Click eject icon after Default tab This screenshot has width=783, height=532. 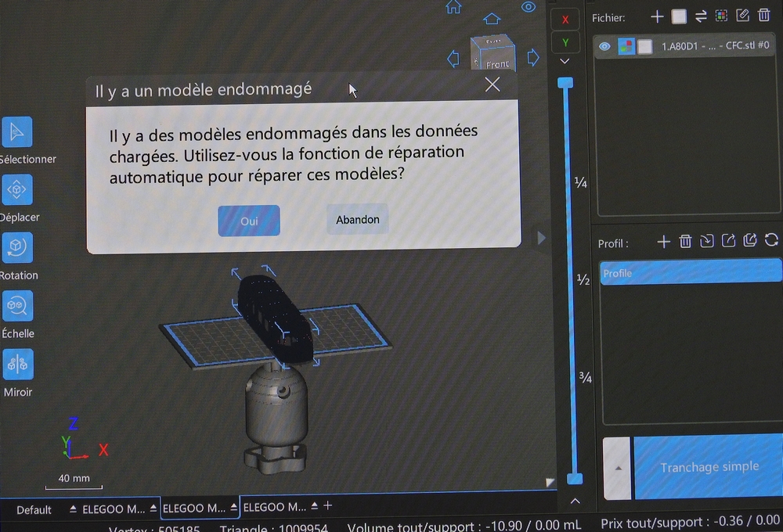coord(73,509)
